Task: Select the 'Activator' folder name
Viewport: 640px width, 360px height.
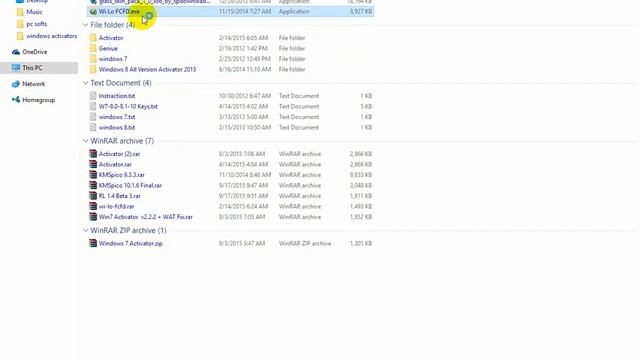Action: pyautogui.click(x=111, y=38)
